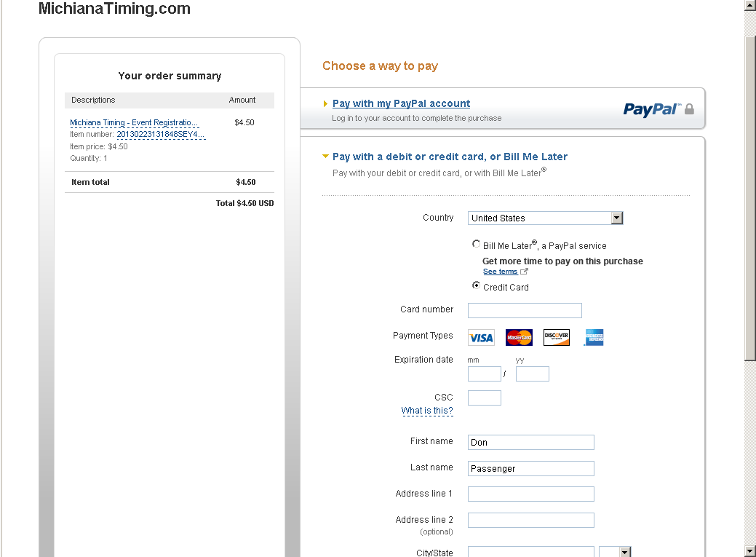
Task: Click the orange arrow beside PayPal account option
Action: coord(325,103)
